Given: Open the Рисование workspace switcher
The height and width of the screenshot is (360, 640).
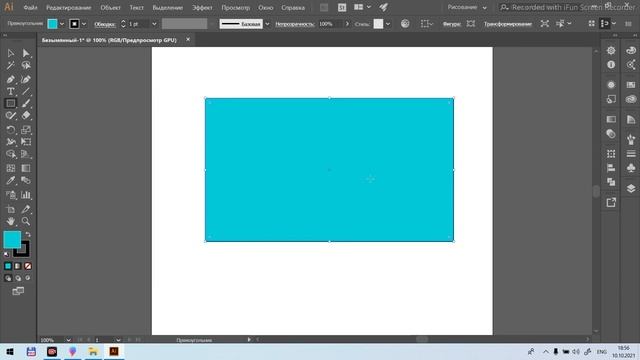Looking at the screenshot, I should click(x=467, y=7).
